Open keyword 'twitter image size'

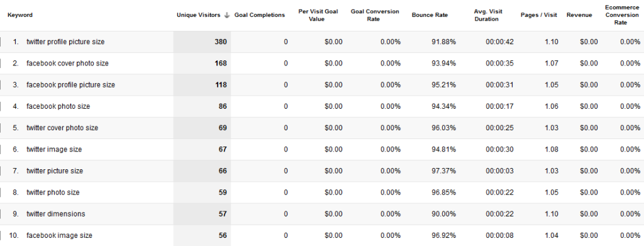(x=54, y=150)
